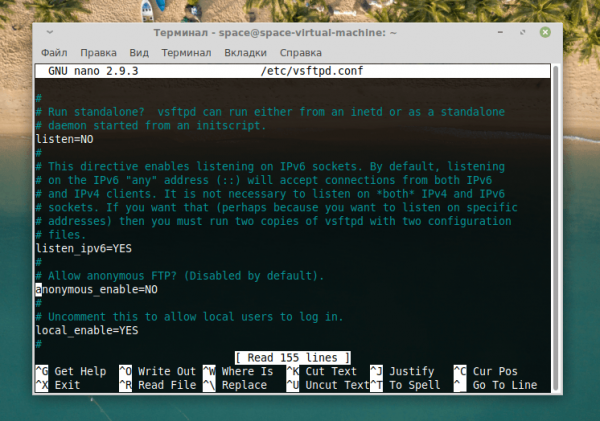The height and width of the screenshot is (421, 600).
Task: Open the Файл menu
Action: [x=54, y=53]
